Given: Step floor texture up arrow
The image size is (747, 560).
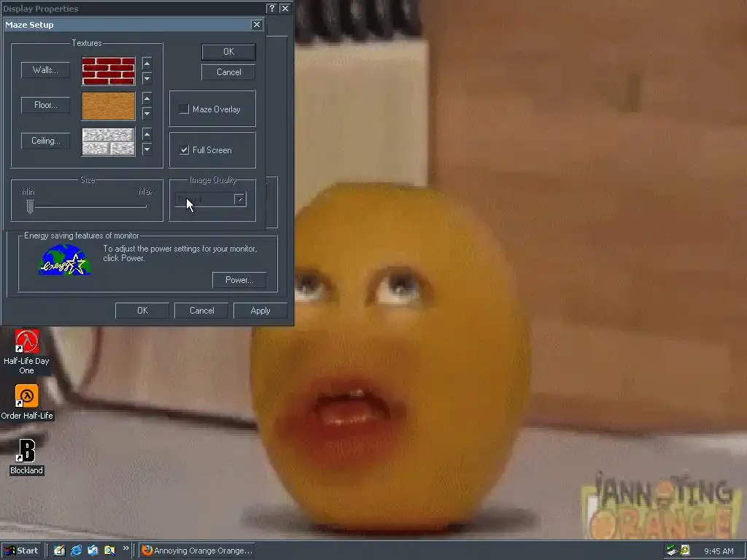Looking at the screenshot, I should pos(147,98).
